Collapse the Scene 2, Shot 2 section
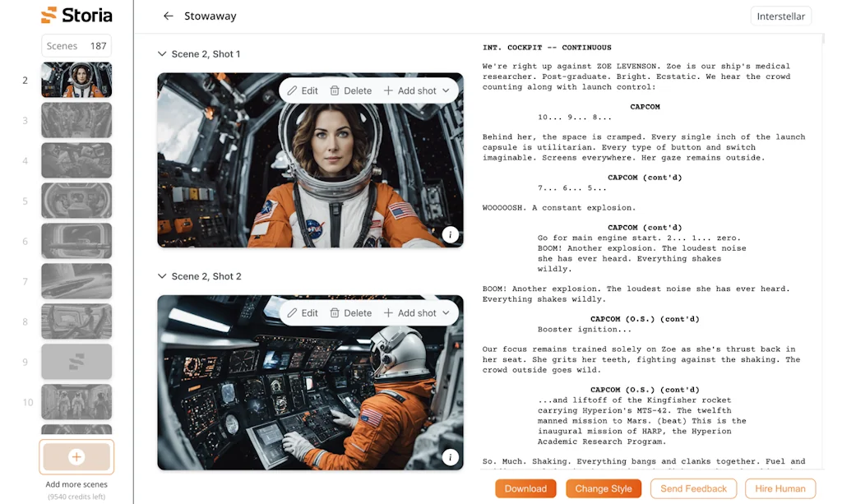Image resolution: width=842 pixels, height=504 pixels. click(x=161, y=276)
